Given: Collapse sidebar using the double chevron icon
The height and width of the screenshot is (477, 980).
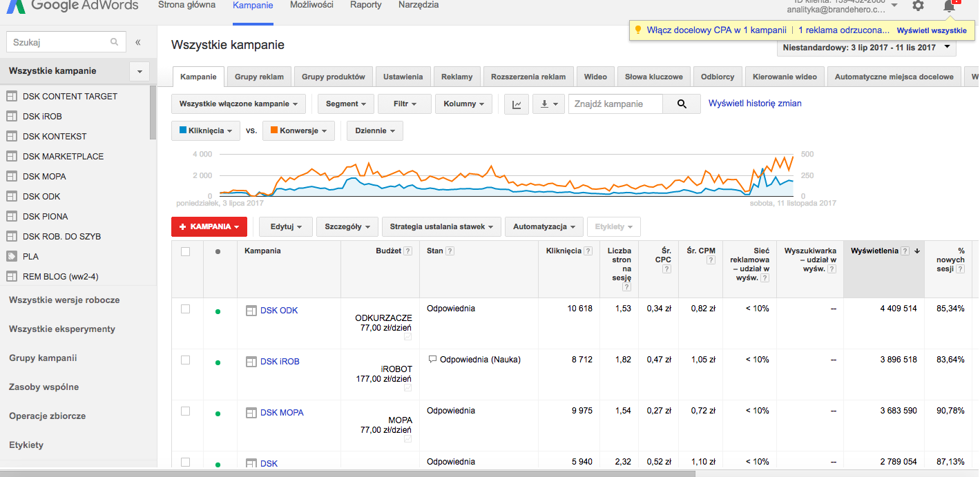Looking at the screenshot, I should tap(138, 42).
